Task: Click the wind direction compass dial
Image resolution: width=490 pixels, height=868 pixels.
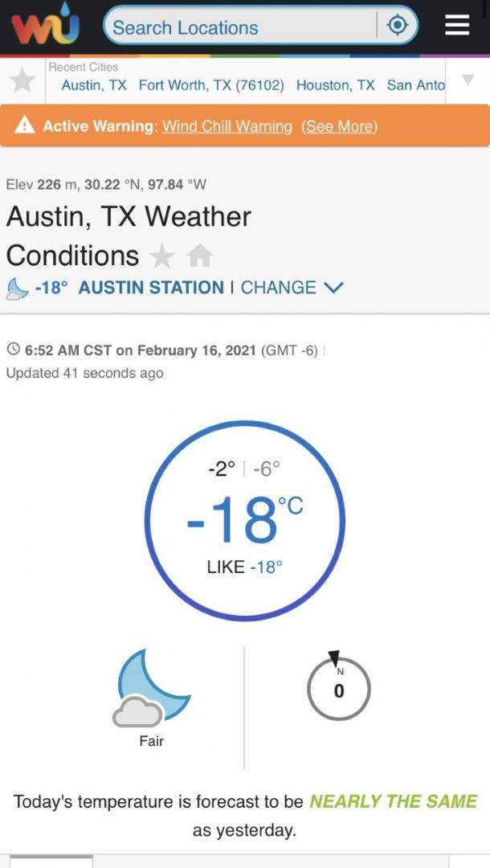Action: coord(338,689)
